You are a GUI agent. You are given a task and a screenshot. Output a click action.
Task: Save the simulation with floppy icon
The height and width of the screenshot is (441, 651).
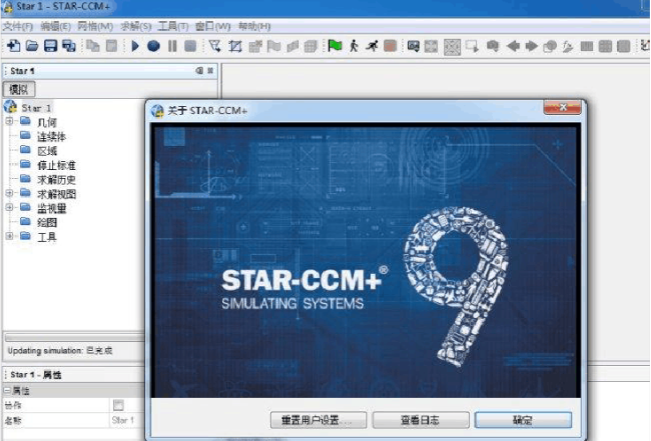tap(51, 45)
